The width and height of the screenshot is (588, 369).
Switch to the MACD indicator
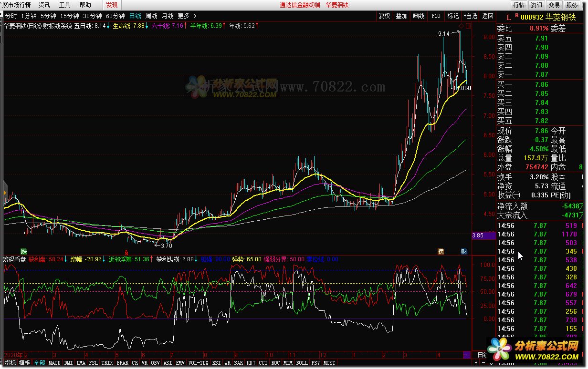tap(54, 363)
